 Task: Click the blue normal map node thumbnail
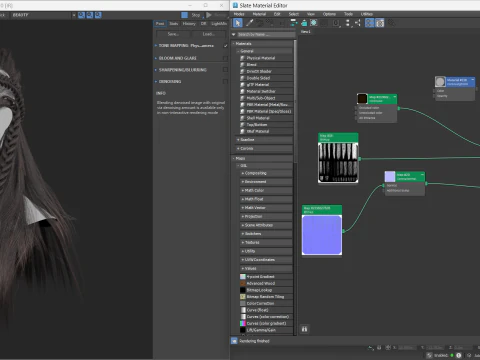(x=322, y=235)
